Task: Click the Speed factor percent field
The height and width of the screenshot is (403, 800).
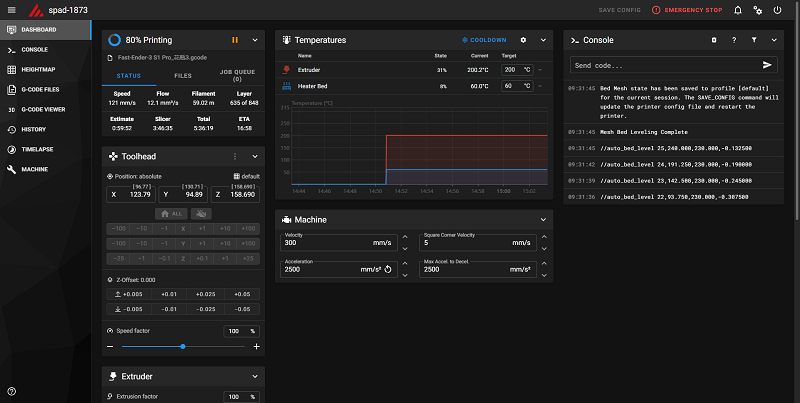Action: [x=242, y=331]
